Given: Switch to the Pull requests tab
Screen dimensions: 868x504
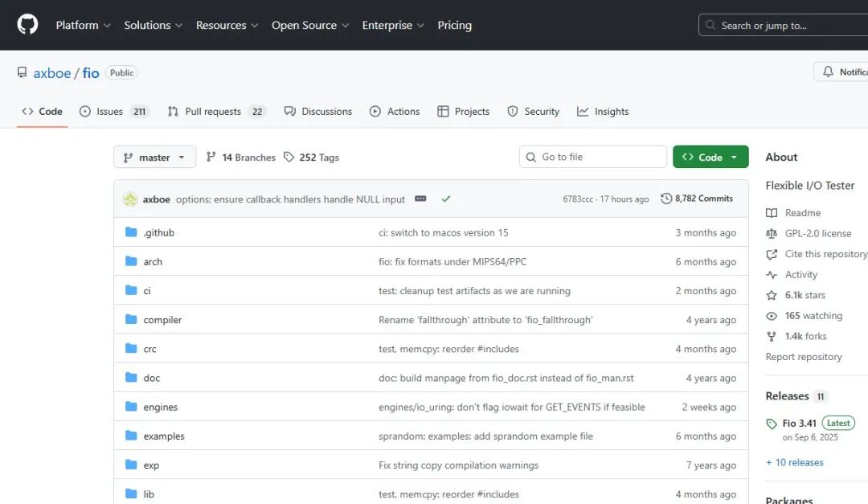Looking at the screenshot, I should click(x=215, y=112).
